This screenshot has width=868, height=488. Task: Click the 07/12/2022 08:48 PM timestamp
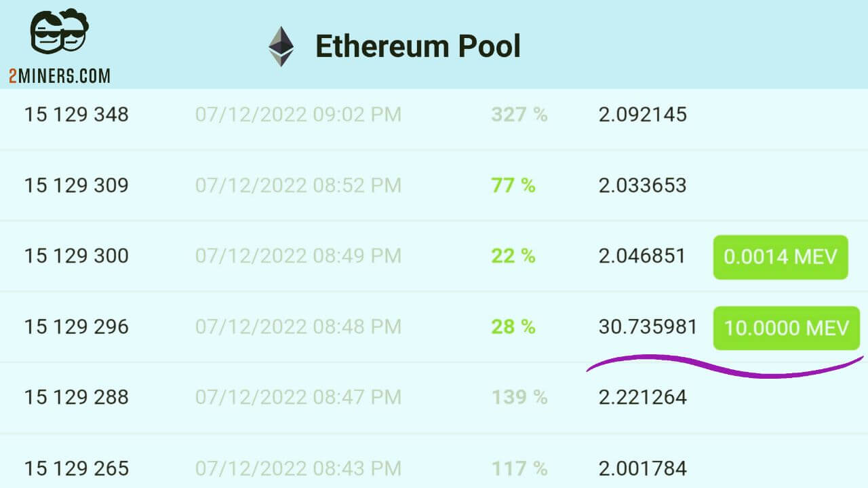click(298, 327)
